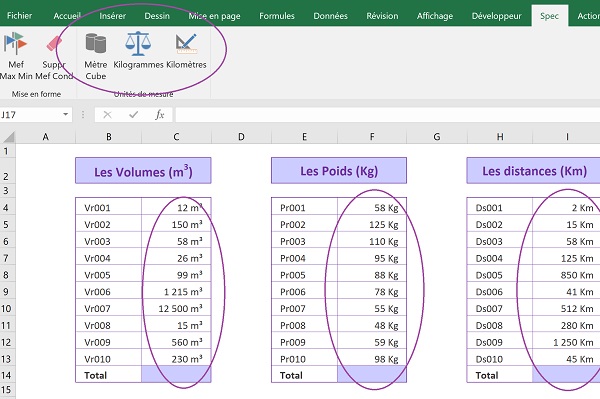Viewport: 600px width, 399px height.
Task: Open the Insert Function fx dialog
Action: tap(160, 115)
